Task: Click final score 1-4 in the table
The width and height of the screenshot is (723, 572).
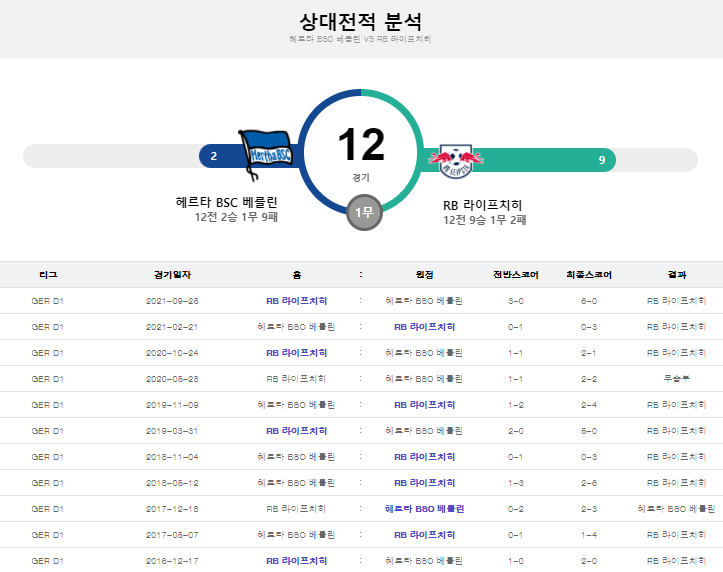Action: pos(589,535)
